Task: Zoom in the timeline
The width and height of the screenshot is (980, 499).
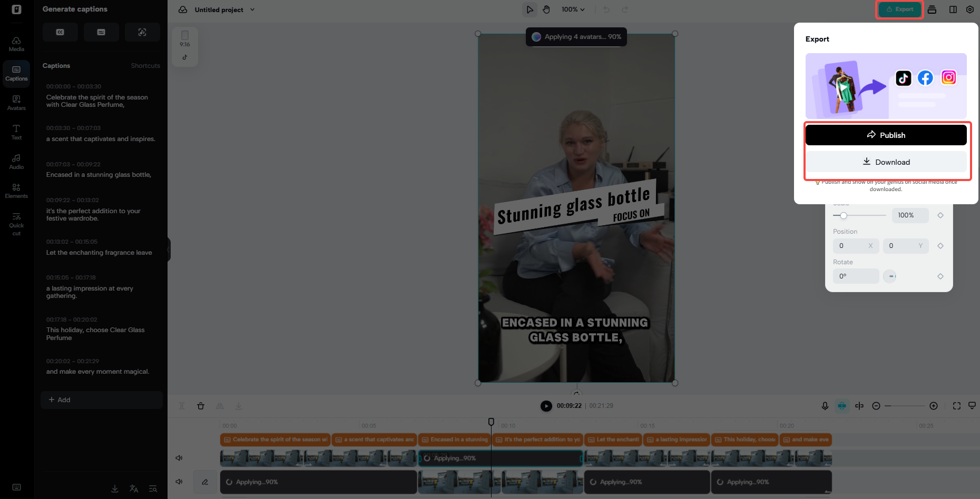Action: [934, 406]
